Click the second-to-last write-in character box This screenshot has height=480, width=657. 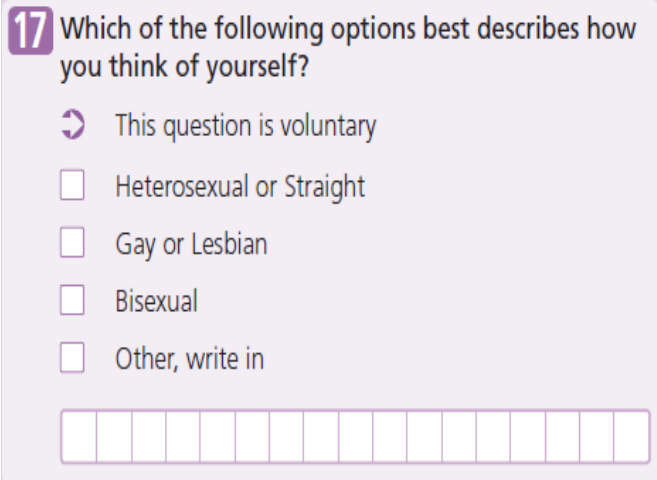(597, 435)
